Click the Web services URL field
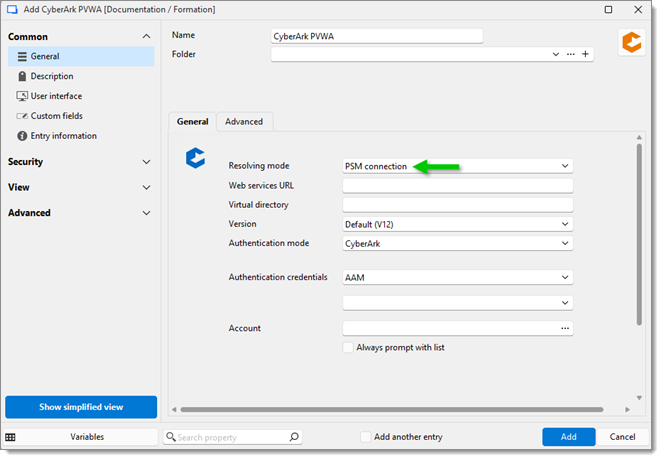The image size is (662, 460). (x=458, y=186)
